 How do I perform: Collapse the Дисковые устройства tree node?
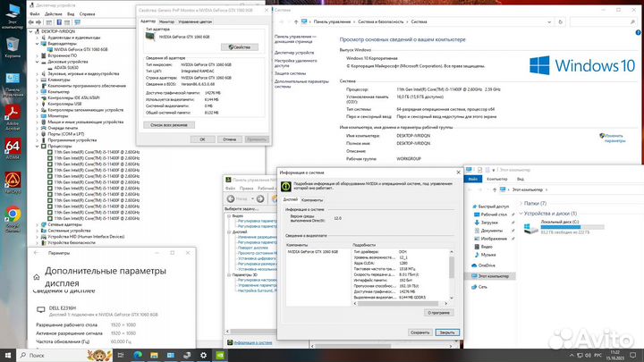[x=37, y=62]
